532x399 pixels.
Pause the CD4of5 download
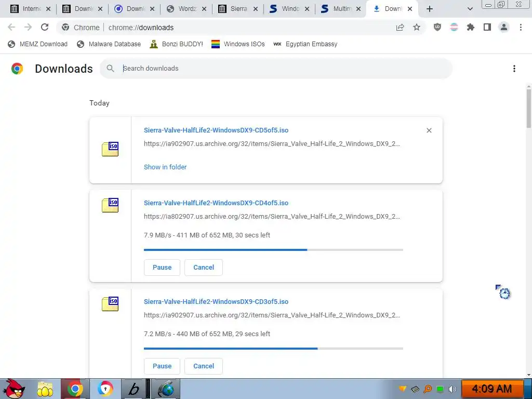click(162, 268)
